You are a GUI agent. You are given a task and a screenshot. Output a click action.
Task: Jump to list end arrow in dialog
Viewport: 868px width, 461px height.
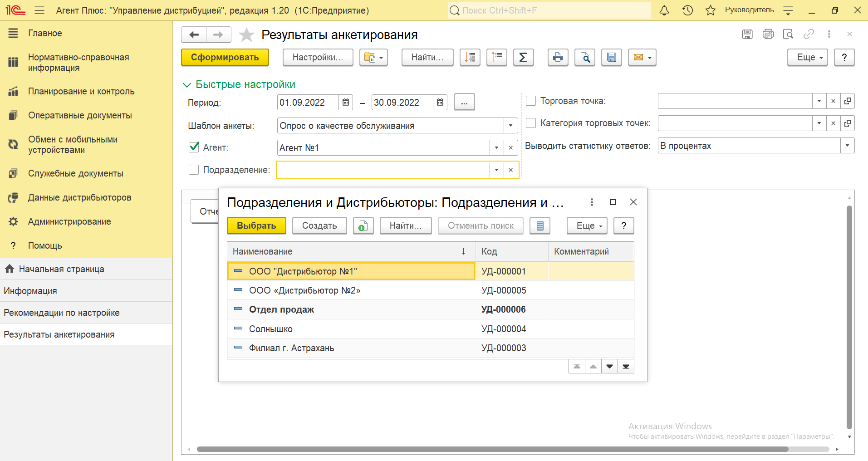point(626,367)
